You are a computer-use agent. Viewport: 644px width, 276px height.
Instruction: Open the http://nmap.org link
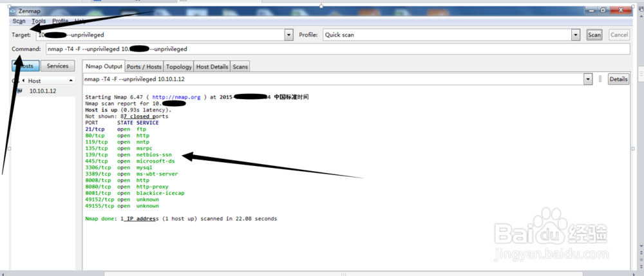point(176,98)
